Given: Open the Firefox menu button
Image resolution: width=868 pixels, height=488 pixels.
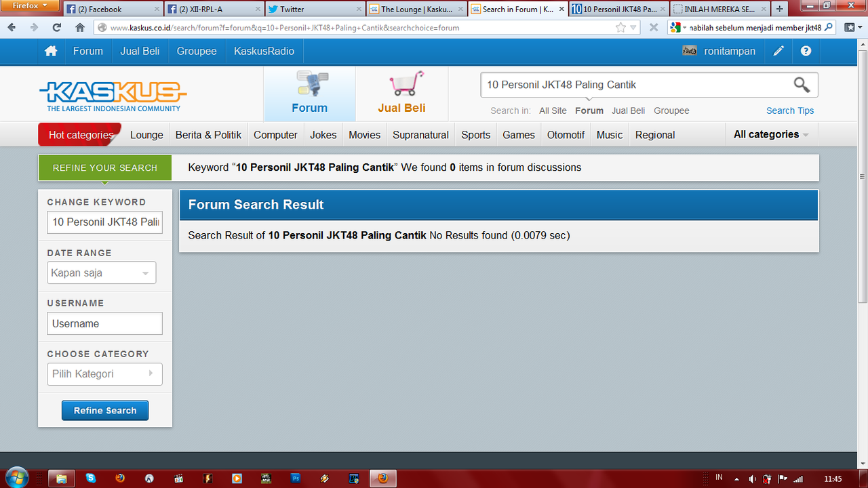Looking at the screenshot, I should pyautogui.click(x=30, y=5).
